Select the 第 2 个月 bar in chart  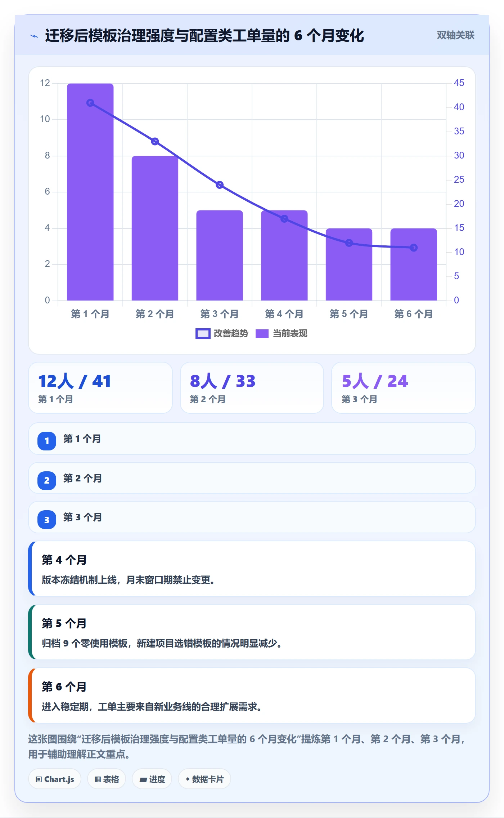[x=155, y=228]
